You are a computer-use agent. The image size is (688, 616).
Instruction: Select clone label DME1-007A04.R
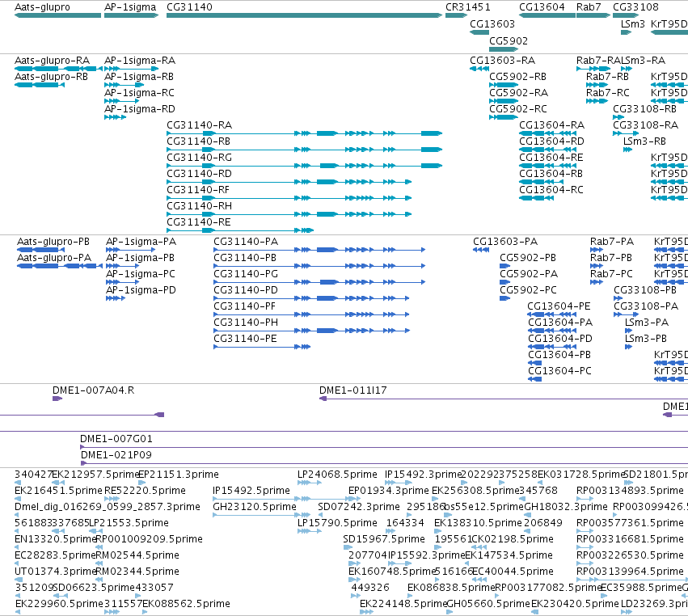94,390
